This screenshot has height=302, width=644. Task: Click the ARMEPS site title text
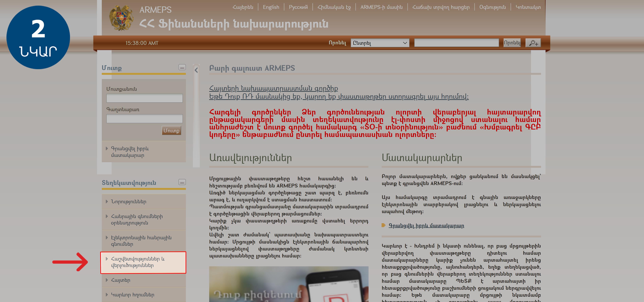[155, 10]
